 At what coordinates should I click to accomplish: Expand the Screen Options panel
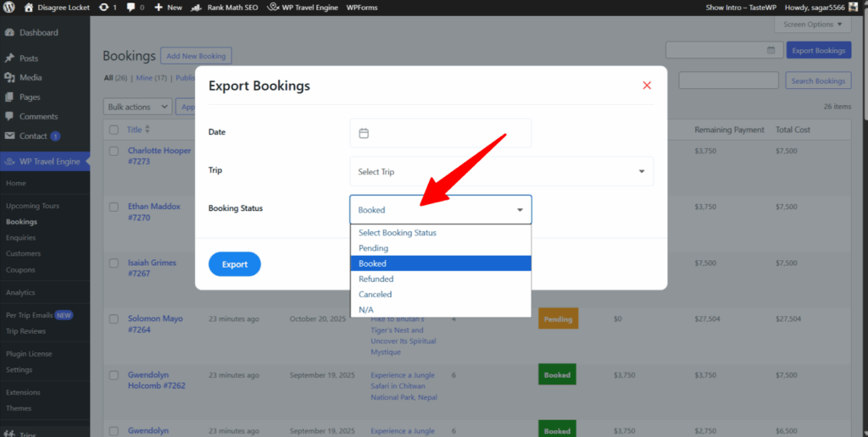tap(812, 25)
